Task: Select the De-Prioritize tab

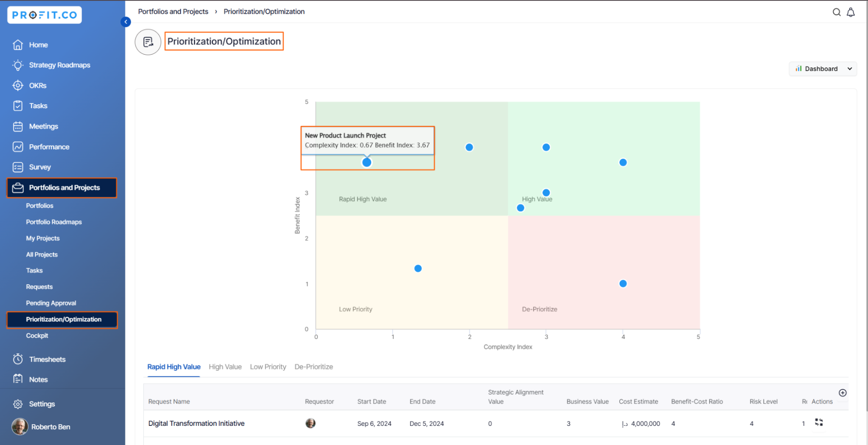Action: coord(314,367)
